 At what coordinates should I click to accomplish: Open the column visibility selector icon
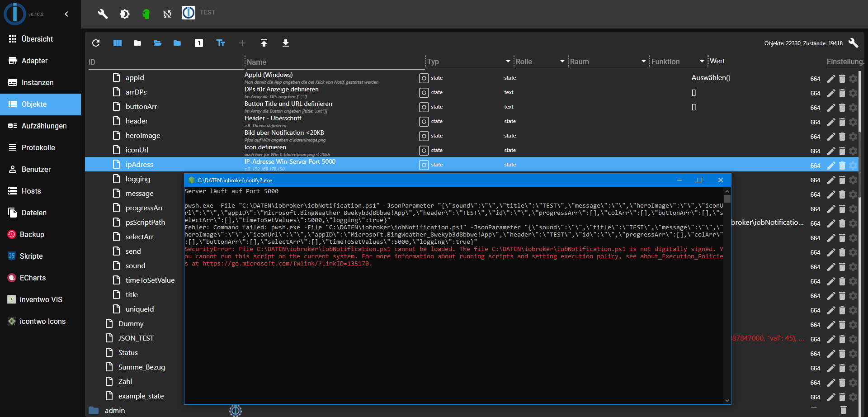(x=118, y=43)
